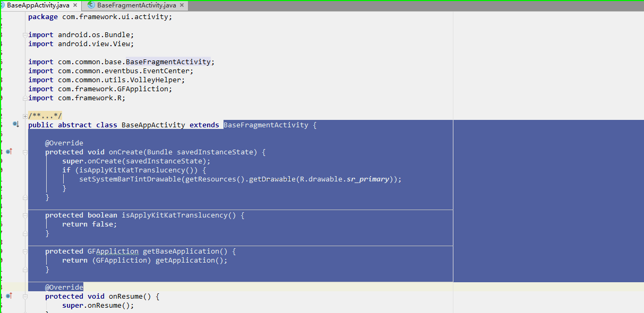Image resolution: width=644 pixels, height=313 pixels.
Task: Collapse isApplyKitKatTranslucency via closing brace marker
Action: click(x=25, y=233)
